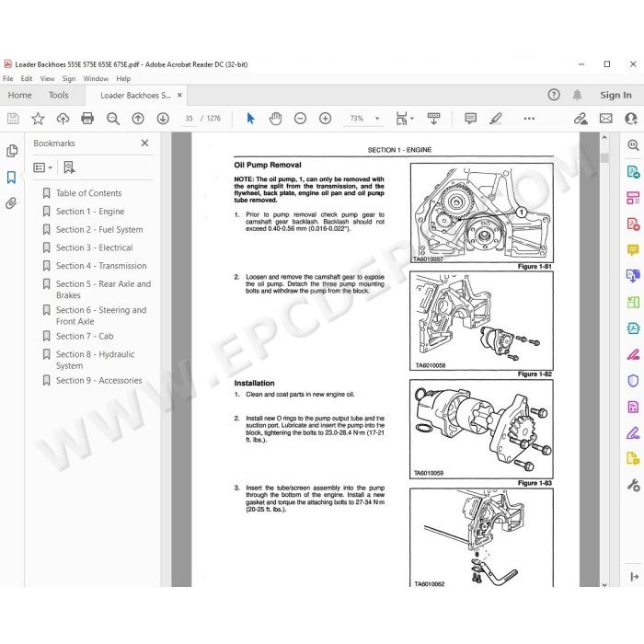Click Sign In

point(615,95)
